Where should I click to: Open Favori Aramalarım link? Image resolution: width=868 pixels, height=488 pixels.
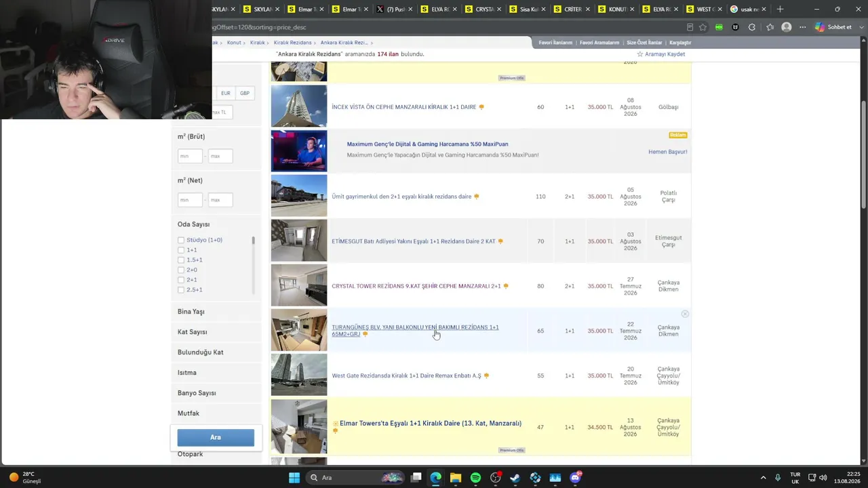(599, 43)
